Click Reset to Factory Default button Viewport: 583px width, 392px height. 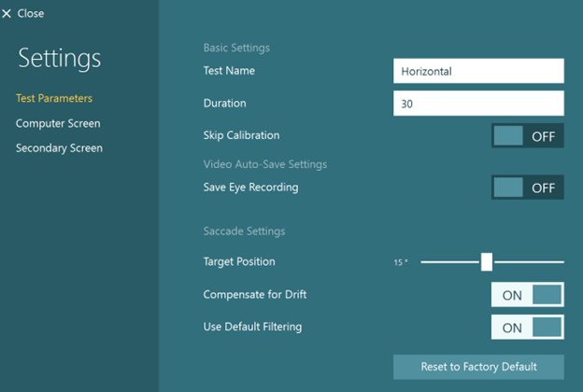478,367
